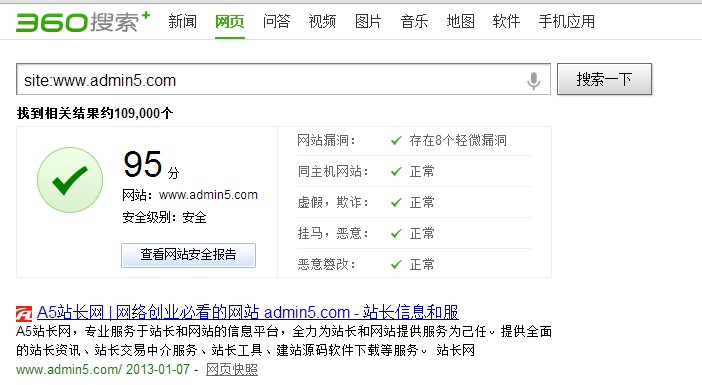Click checkmark in the 同主机网站 row

pyautogui.click(x=396, y=171)
